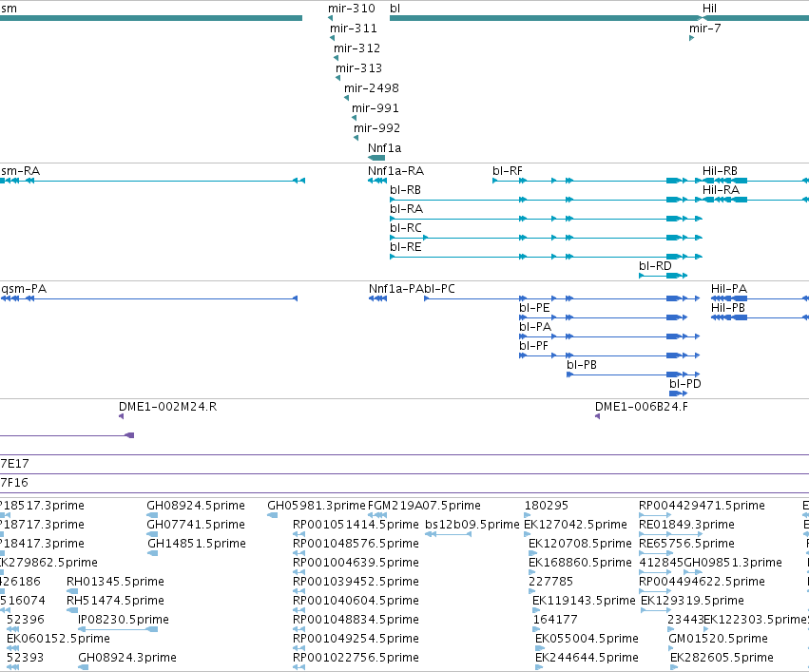Click the RH01345.5prime EST label
The image size is (809, 672).
click(x=115, y=582)
